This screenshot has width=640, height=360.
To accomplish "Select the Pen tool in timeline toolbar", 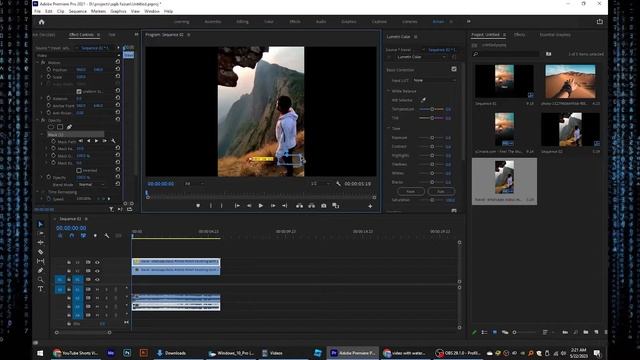I will click(40, 270).
